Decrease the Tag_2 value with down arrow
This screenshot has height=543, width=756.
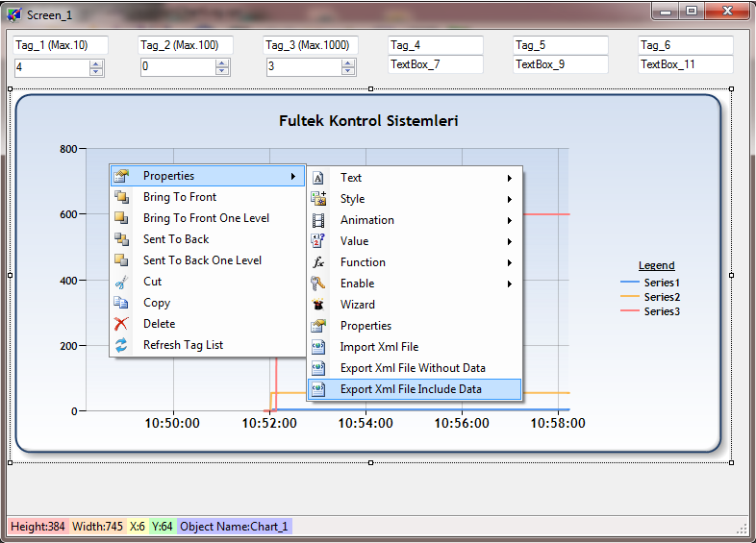point(222,71)
